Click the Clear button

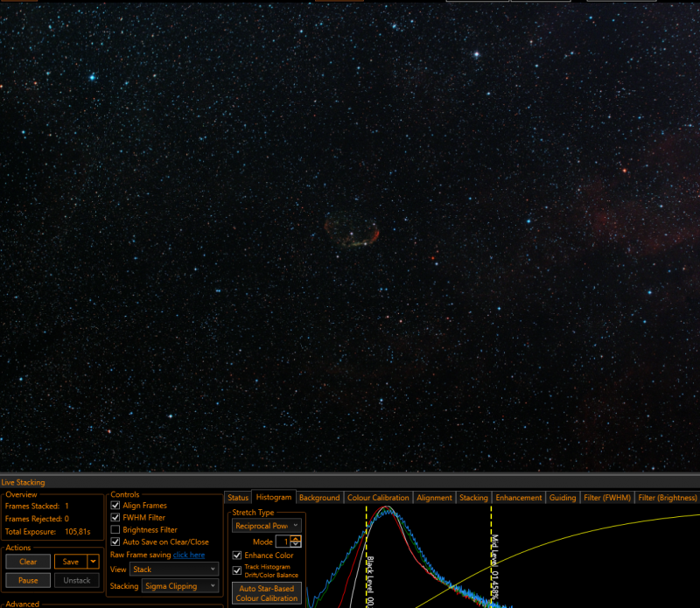click(x=28, y=562)
